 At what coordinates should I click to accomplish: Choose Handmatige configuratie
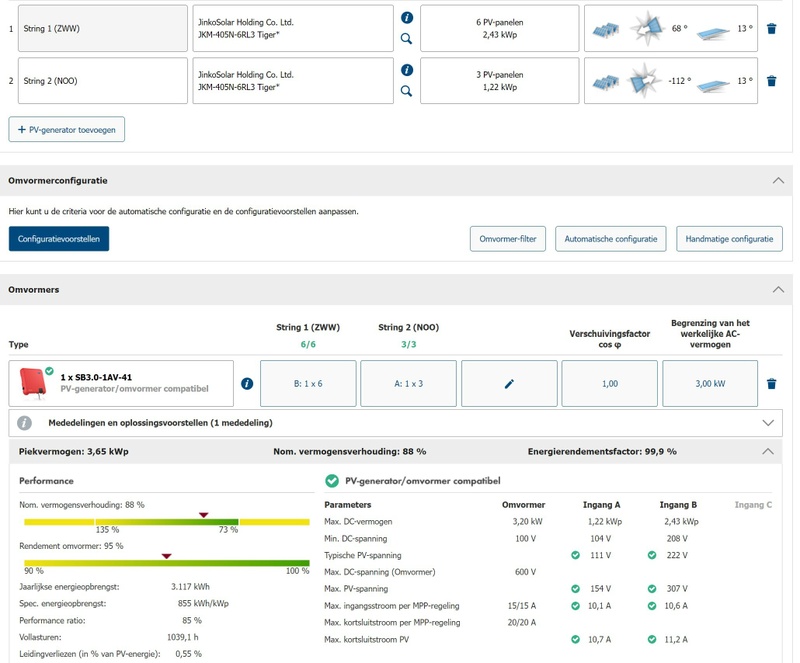[x=729, y=239]
